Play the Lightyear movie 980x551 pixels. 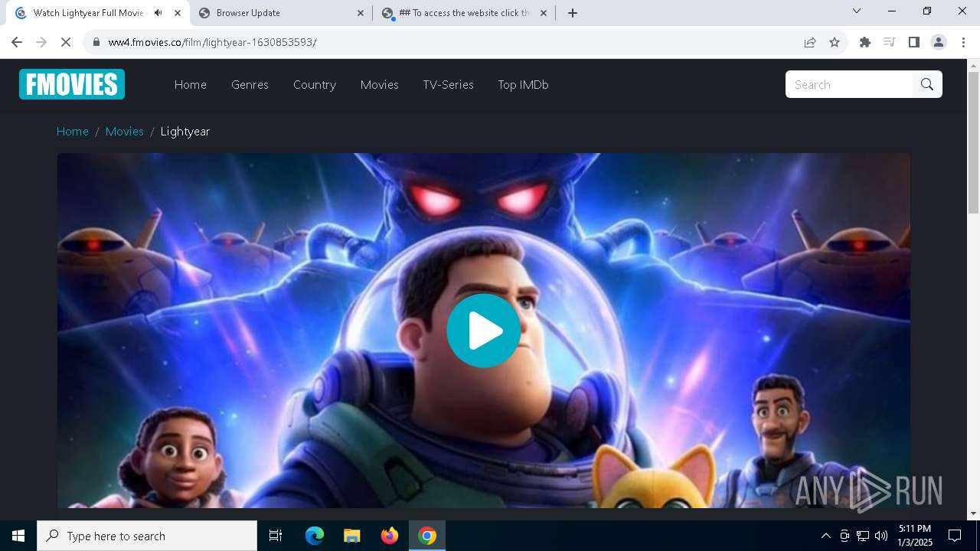tap(484, 331)
